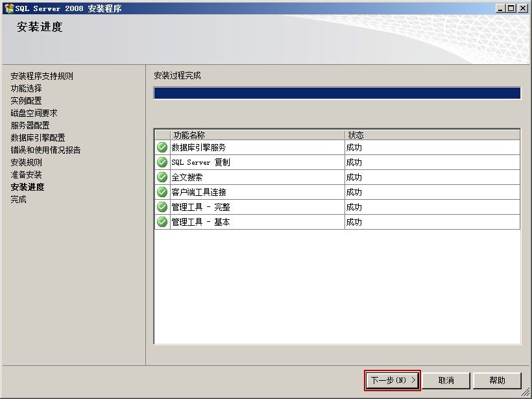Click 下一步(N) to continue

[393, 380]
